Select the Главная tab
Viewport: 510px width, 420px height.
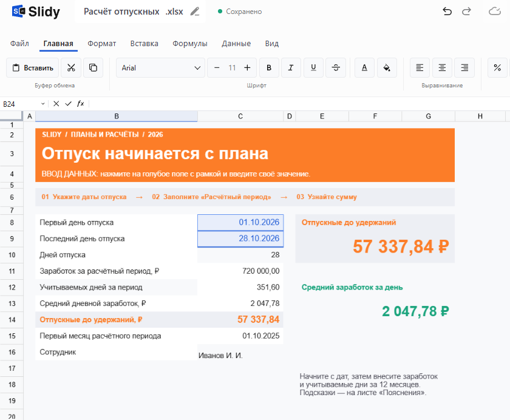coord(58,44)
